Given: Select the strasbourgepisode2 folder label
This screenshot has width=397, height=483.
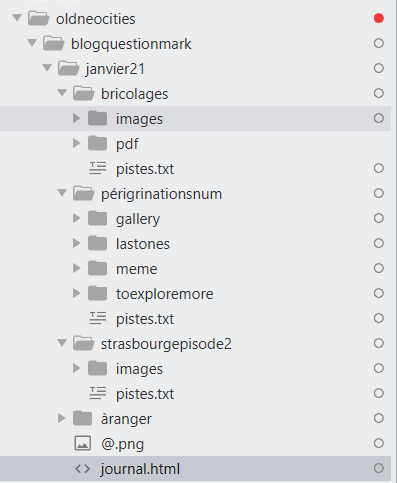Looking at the screenshot, I should click(x=166, y=344).
